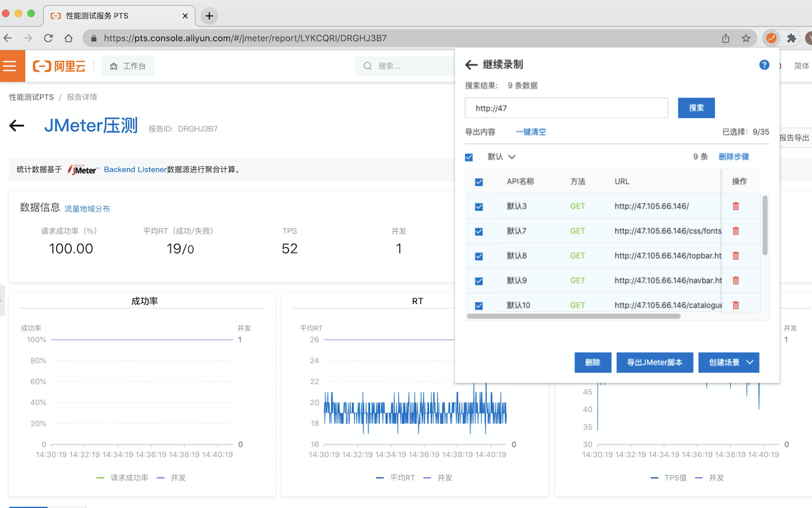Click the 删除 button
This screenshot has height=508, width=812.
[593, 363]
